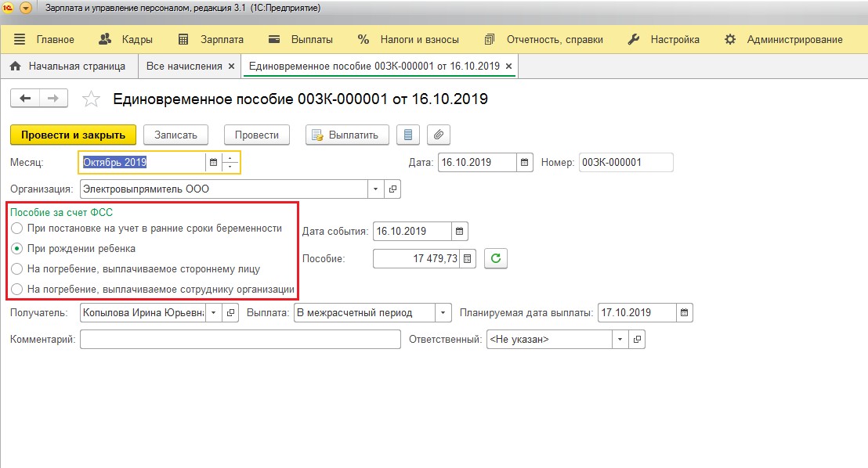Switch to the Начальная страница tab
Screen dimensions: 868x468
[x=67, y=67]
